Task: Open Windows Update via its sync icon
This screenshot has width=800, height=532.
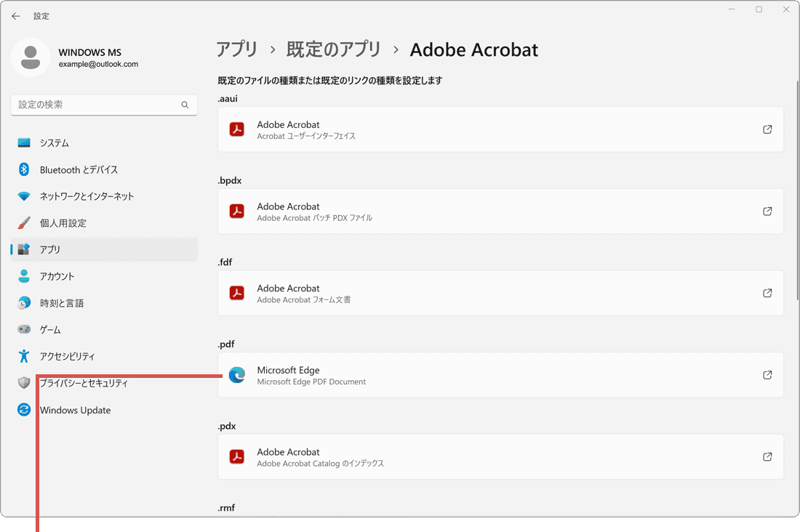Action: (x=23, y=410)
